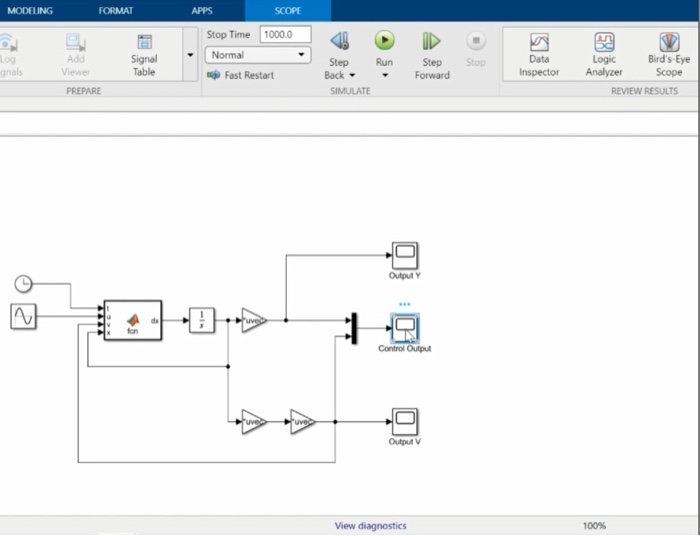Select the first gain block in the lower row

click(x=254, y=422)
